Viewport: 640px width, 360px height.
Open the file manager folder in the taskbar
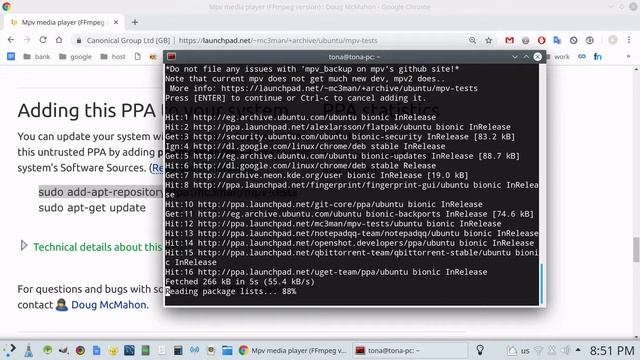(227, 350)
